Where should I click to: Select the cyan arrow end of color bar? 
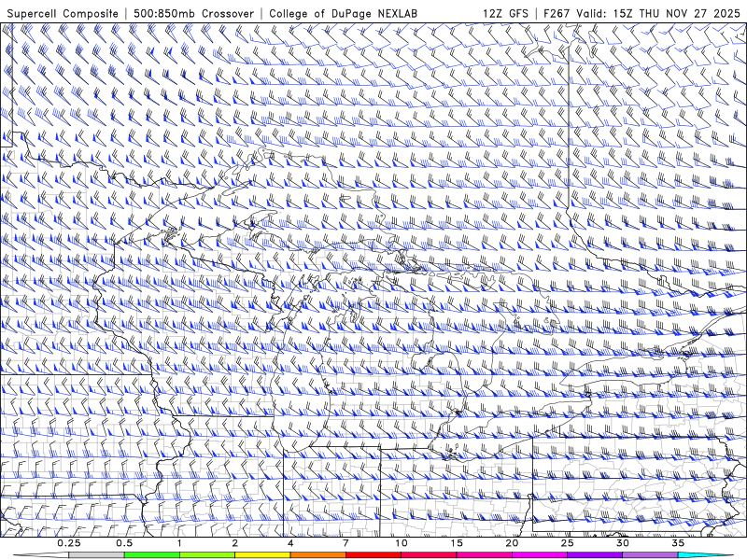pyautogui.click(x=706, y=555)
